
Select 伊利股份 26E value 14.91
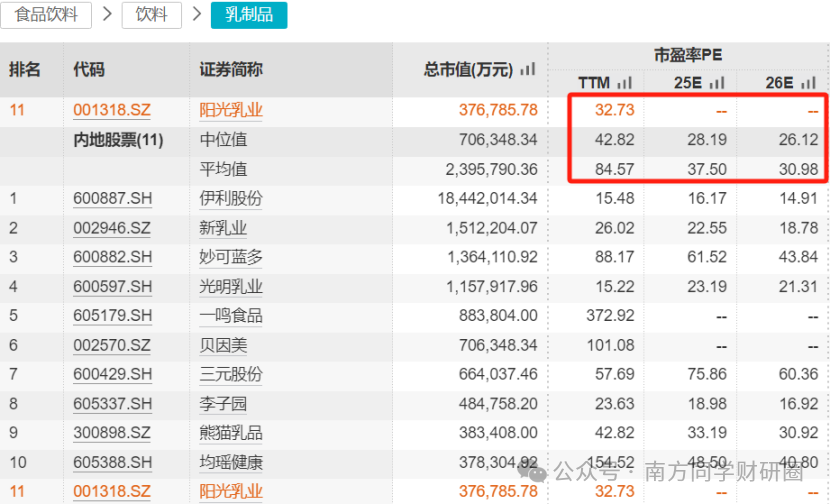point(798,199)
